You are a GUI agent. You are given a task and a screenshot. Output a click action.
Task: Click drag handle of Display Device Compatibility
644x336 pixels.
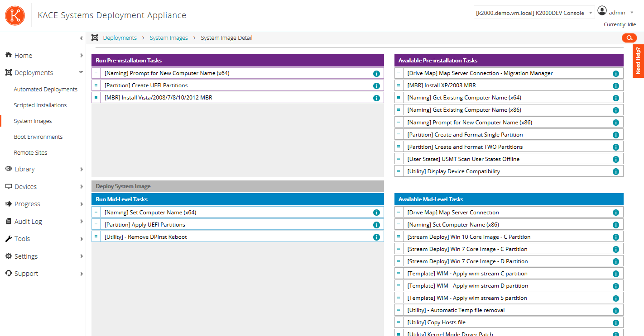point(399,171)
